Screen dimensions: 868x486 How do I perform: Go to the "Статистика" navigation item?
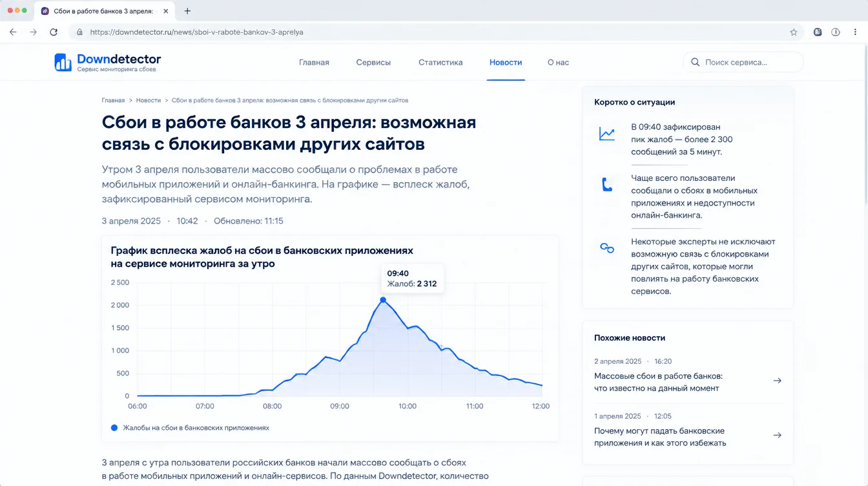click(x=440, y=63)
